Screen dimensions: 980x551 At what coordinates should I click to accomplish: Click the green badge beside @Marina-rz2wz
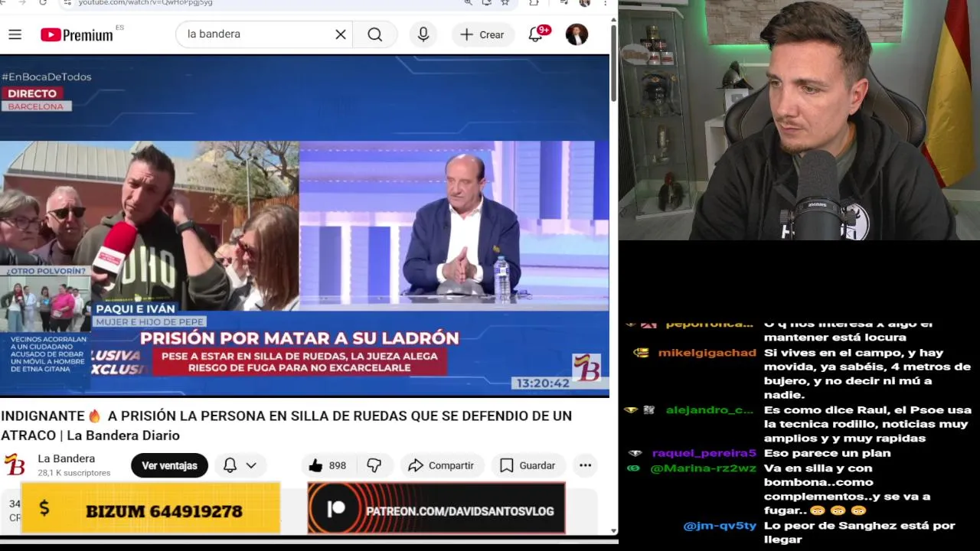click(x=633, y=468)
